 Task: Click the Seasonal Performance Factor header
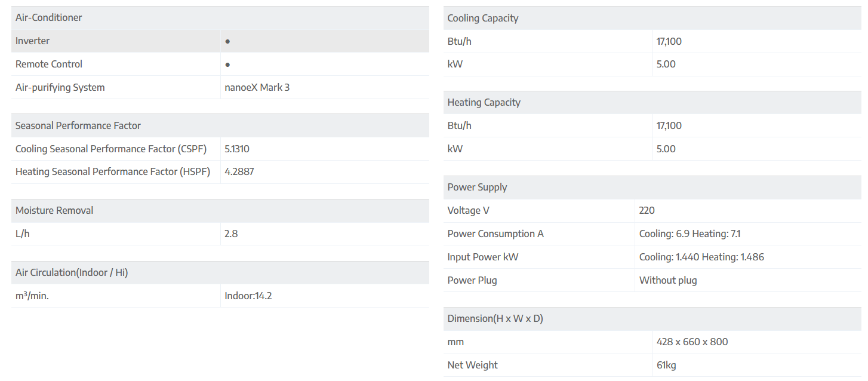78,126
